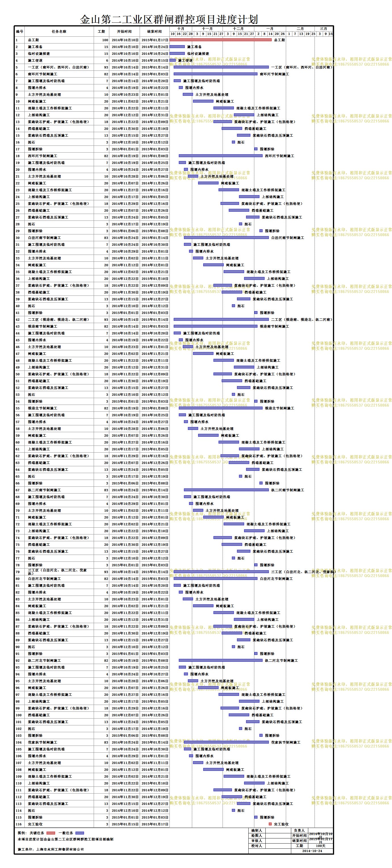The width and height of the screenshot is (392, 868).
Task: Select the 白泾河南节制闸施工 Gantt bar in row 30
Action: click(x=226, y=238)
